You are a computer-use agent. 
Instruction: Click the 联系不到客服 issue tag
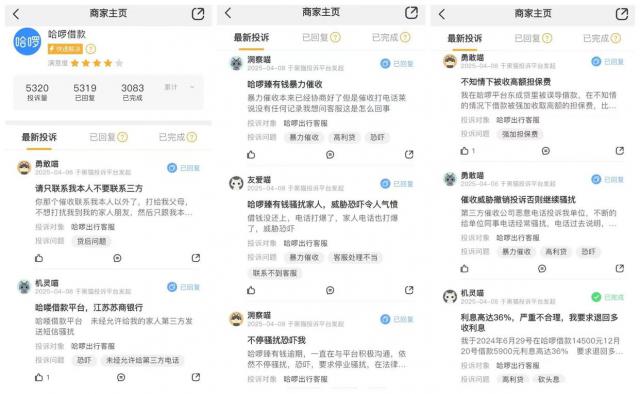[275, 273]
